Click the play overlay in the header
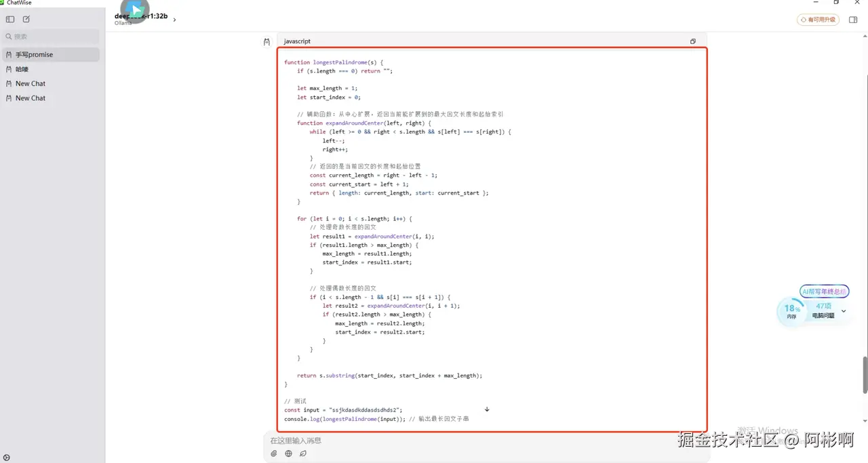868x463 pixels. point(136,10)
